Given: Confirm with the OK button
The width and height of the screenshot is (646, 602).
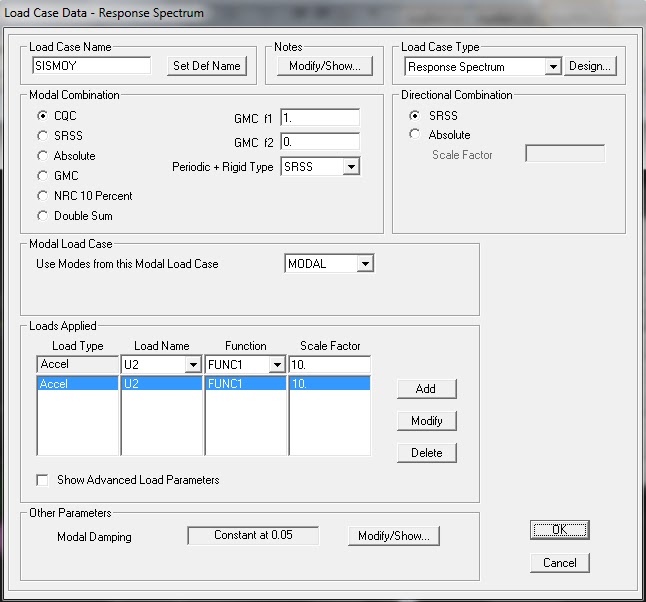Looking at the screenshot, I should coord(559,530).
